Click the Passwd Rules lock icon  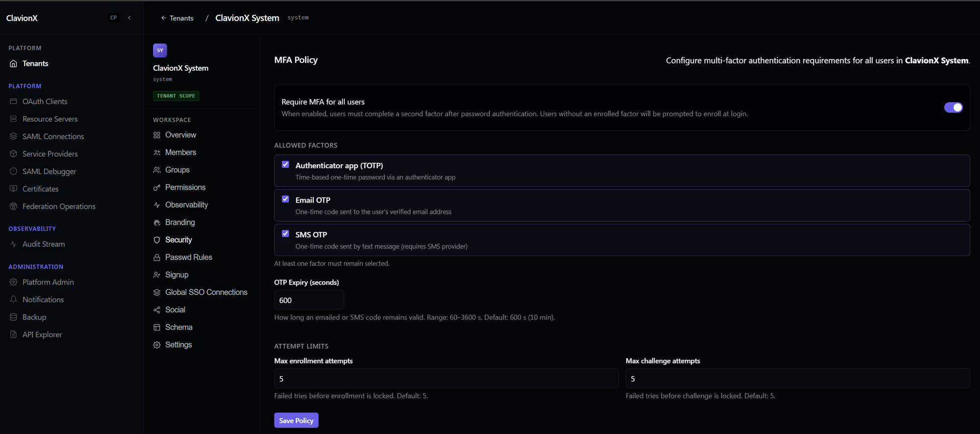point(157,257)
